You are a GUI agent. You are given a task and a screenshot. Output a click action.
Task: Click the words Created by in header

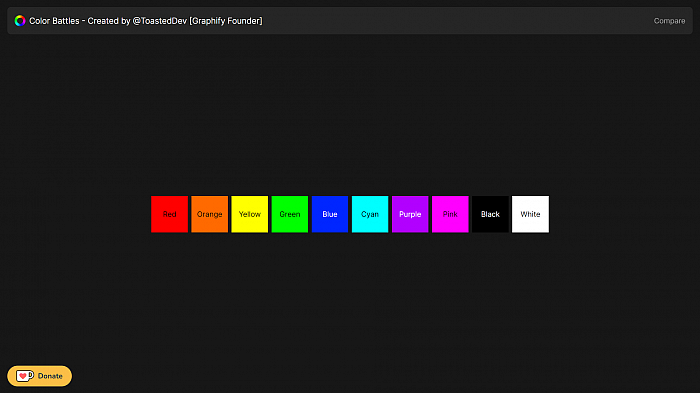point(109,21)
